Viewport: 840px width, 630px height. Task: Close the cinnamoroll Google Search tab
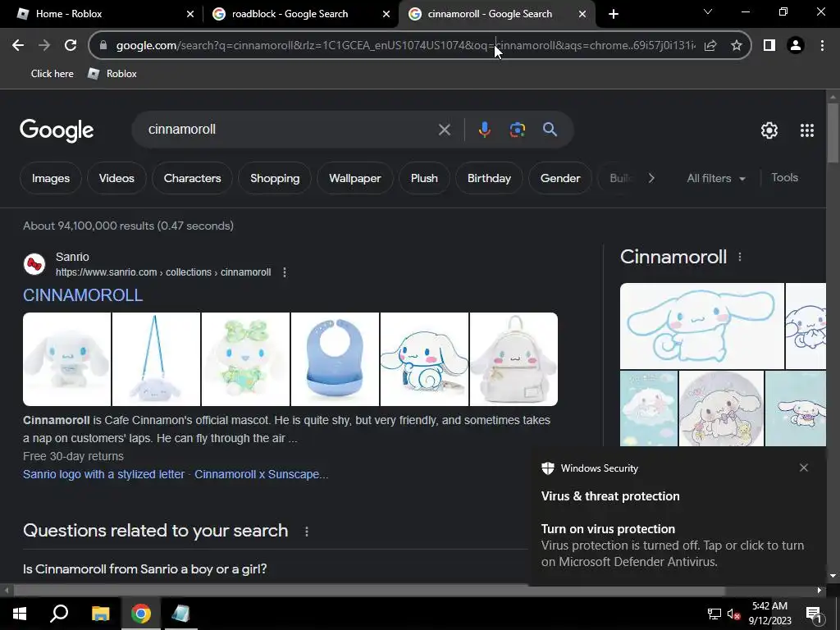pos(582,14)
